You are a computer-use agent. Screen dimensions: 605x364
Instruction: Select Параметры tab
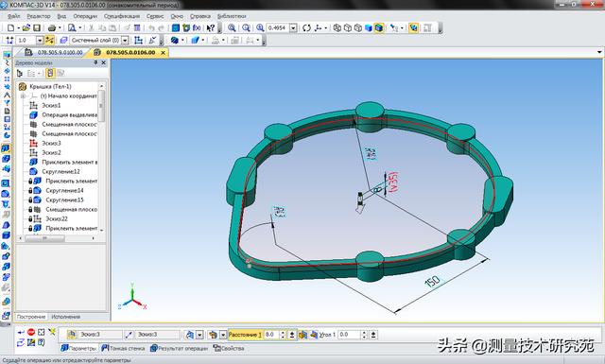click(x=79, y=348)
